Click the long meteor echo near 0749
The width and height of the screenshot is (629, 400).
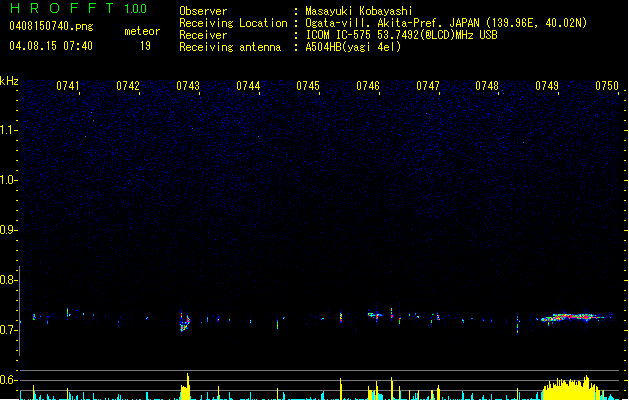coord(574,317)
